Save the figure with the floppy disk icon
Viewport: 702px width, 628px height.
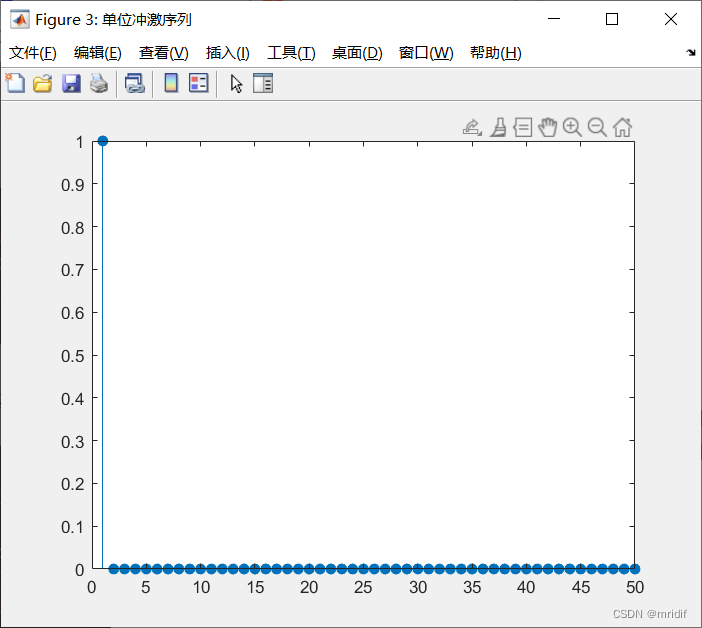click(x=71, y=83)
